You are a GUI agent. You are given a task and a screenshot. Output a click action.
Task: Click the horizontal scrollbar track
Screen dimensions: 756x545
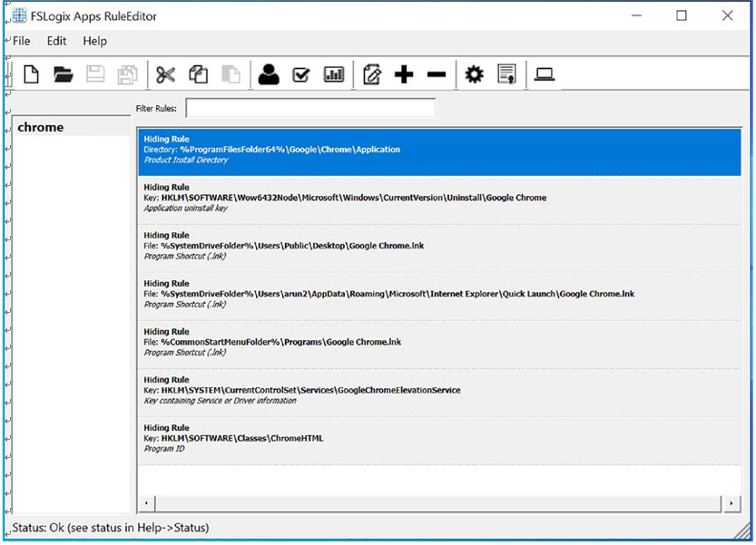pos(437,503)
